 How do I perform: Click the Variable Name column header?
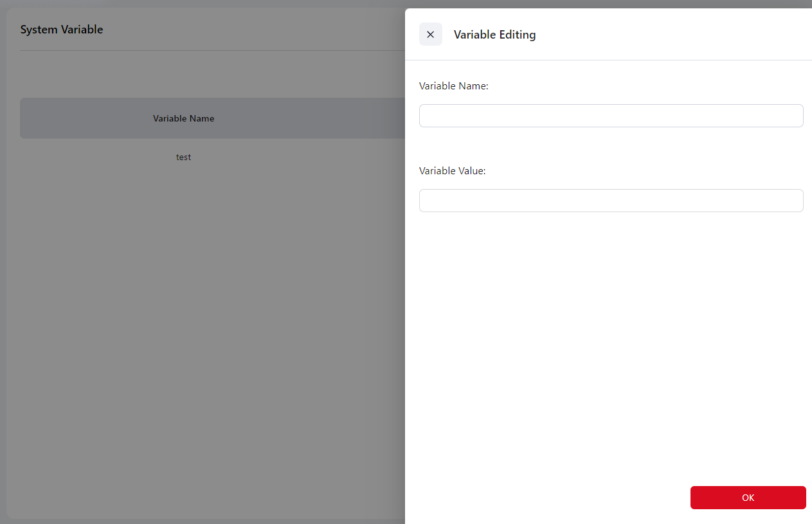183,118
